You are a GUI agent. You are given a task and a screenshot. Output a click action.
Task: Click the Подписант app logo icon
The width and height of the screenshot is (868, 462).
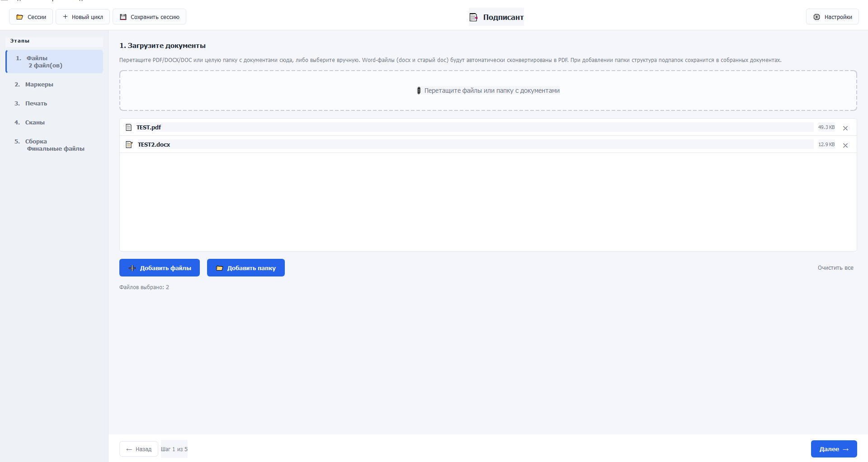pyautogui.click(x=473, y=17)
